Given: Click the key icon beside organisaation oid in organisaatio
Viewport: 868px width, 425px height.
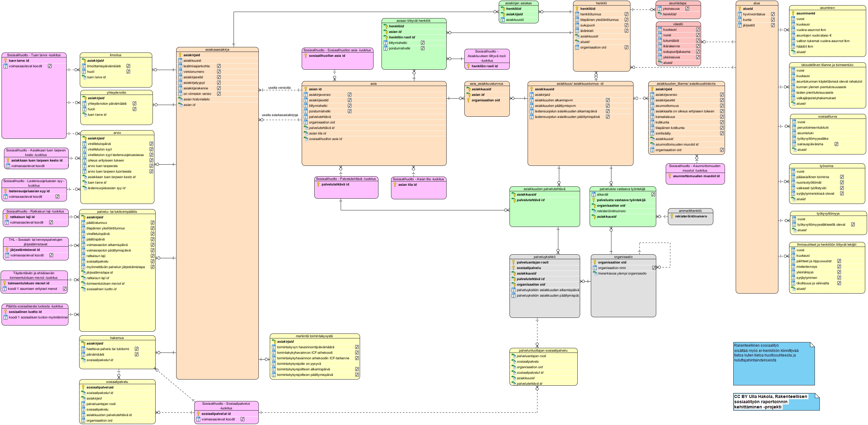Looking at the screenshot, I should (x=595, y=262).
